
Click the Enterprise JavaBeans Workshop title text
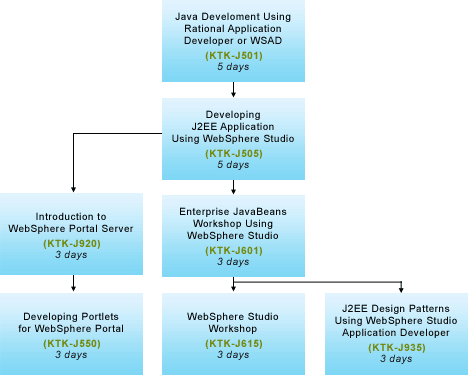pos(233,224)
